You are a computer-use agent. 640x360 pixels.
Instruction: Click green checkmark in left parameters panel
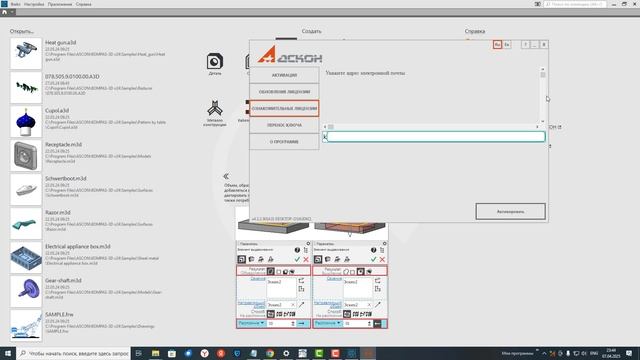pos(297,260)
